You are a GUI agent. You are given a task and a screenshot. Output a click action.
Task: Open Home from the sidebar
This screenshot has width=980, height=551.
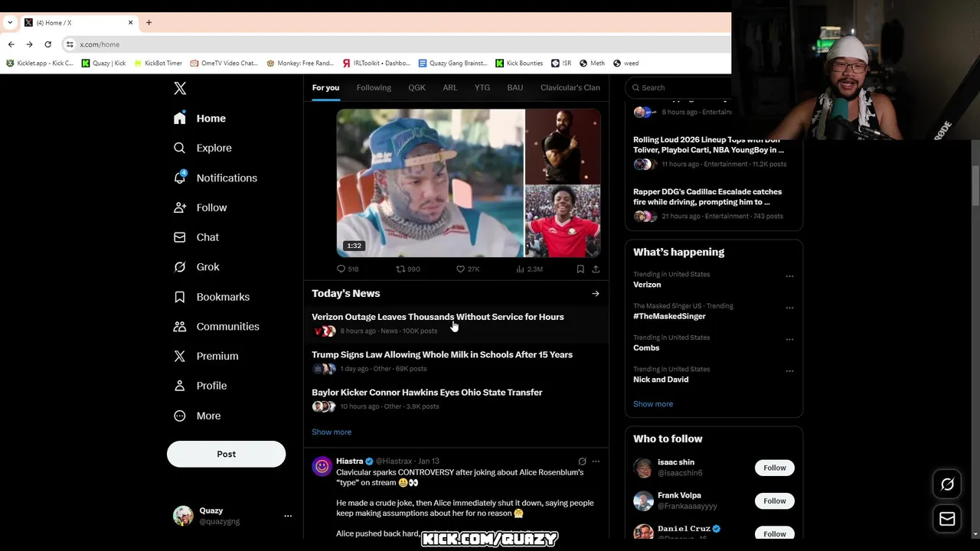coord(200,119)
